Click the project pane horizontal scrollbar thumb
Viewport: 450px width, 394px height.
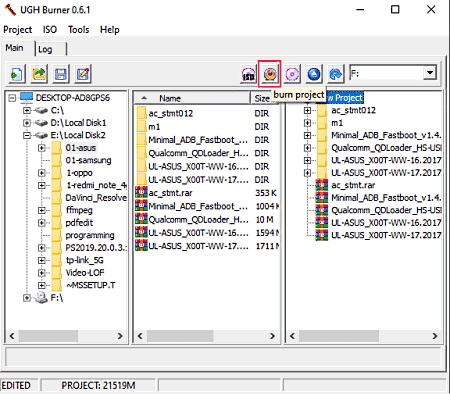click(339, 336)
